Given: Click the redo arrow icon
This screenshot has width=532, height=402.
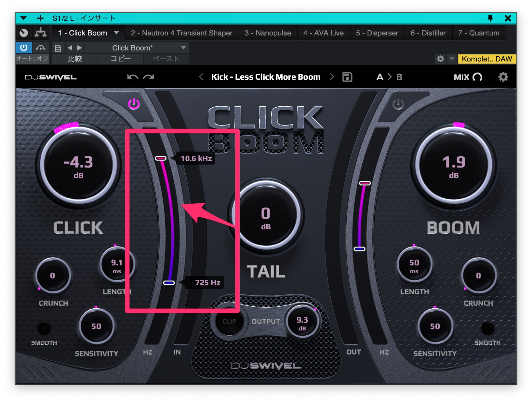Looking at the screenshot, I should pos(149,77).
